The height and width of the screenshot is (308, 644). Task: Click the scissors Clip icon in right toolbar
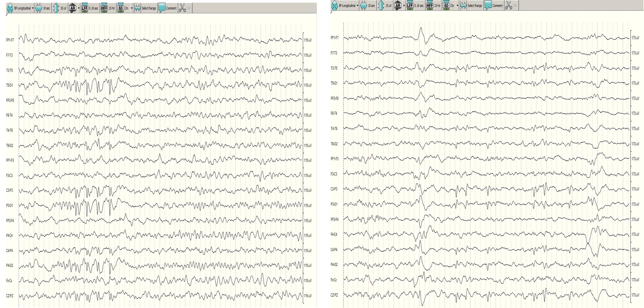click(x=509, y=6)
